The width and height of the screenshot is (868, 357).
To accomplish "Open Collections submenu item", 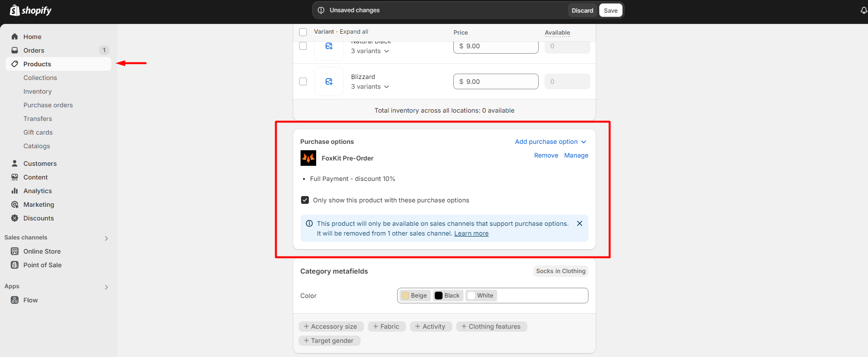I will click(x=40, y=78).
